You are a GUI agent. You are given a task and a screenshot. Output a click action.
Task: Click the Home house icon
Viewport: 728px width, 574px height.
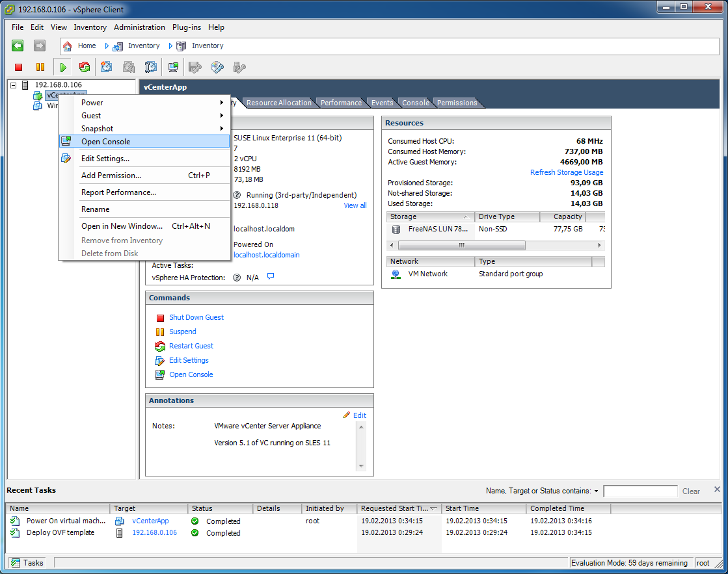(x=67, y=46)
